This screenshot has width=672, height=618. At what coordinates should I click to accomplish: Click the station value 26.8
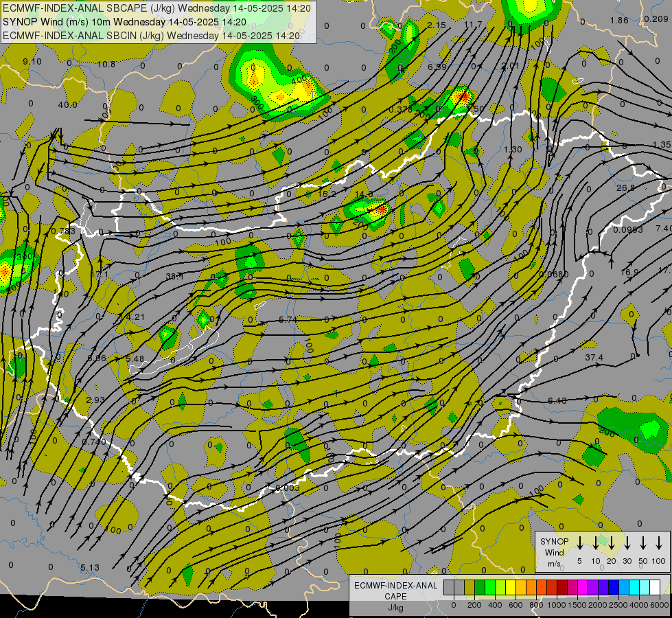pyautogui.click(x=626, y=188)
